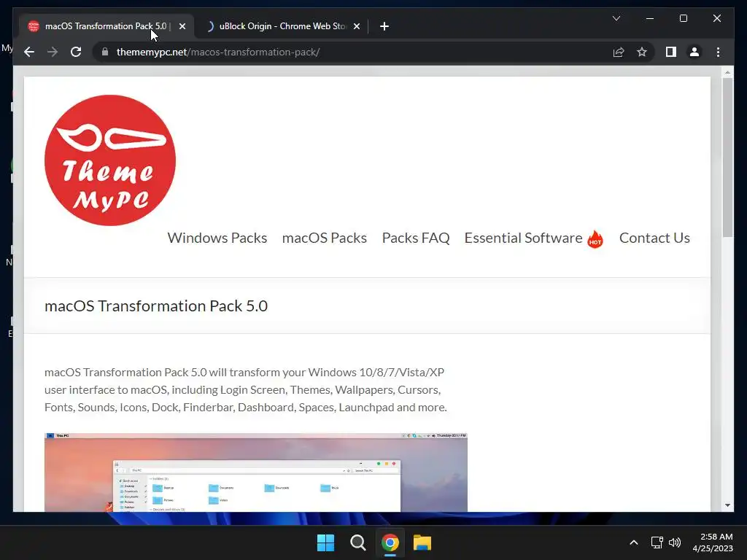This screenshot has height=560, width=747.
Task: Open the Windows Packs menu
Action: tap(217, 238)
